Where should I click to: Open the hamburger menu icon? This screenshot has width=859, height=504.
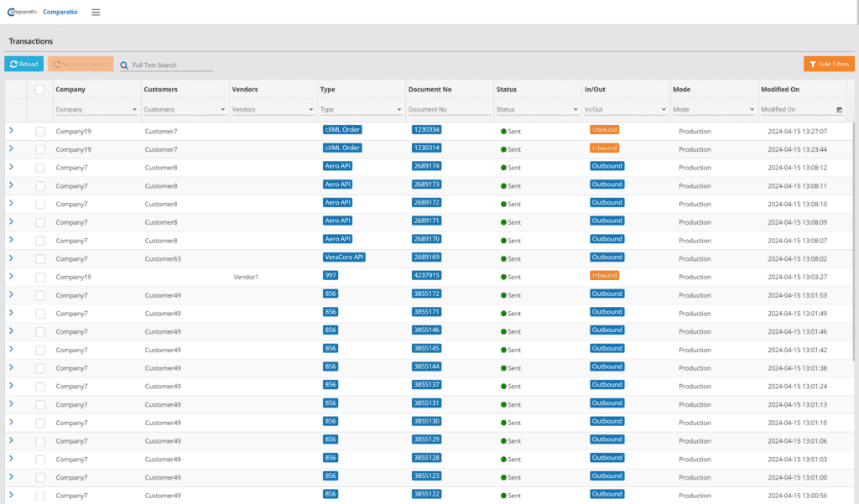pyautogui.click(x=96, y=12)
